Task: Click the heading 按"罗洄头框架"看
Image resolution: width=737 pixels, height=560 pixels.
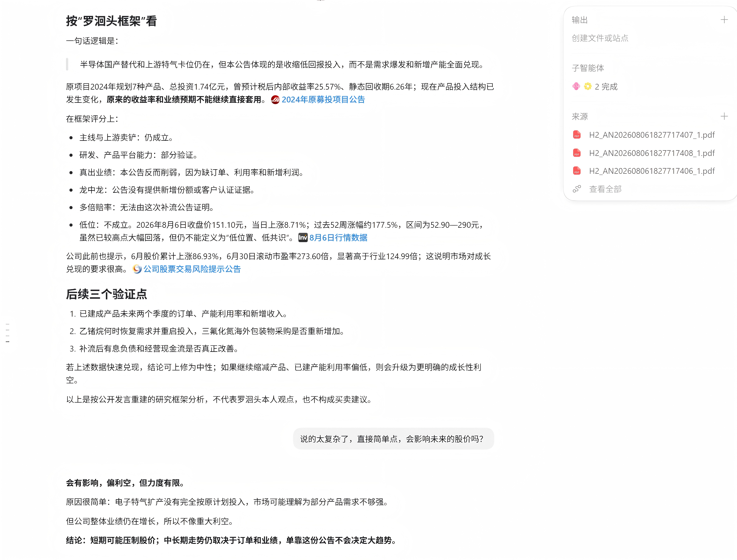Action: click(x=111, y=21)
